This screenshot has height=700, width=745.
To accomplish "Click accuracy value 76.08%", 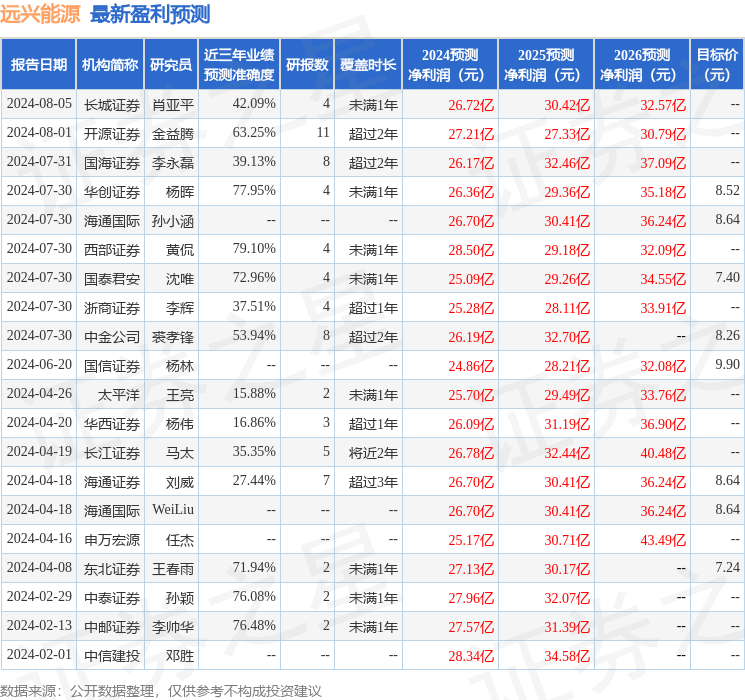I will pos(254,596).
